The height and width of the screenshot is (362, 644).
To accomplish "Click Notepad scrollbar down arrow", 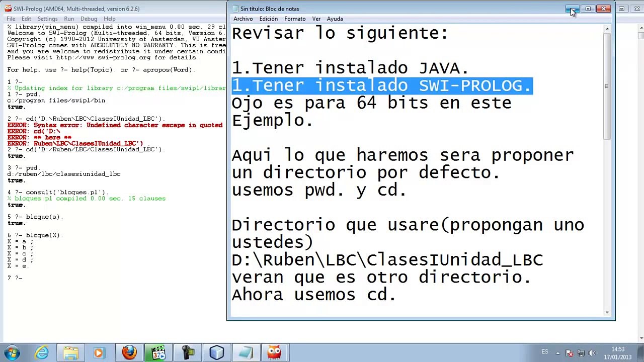I will [607, 312].
